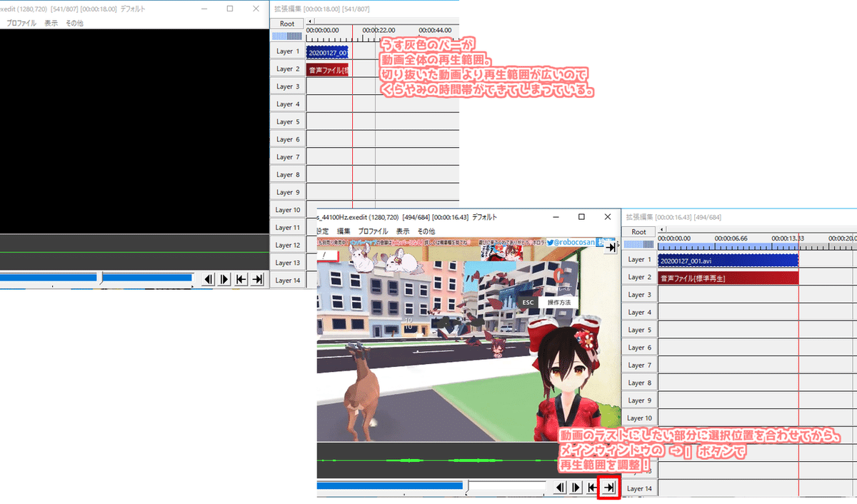Step forward one frame in 541/807 main window
The image size is (857, 504).
pos(224,279)
